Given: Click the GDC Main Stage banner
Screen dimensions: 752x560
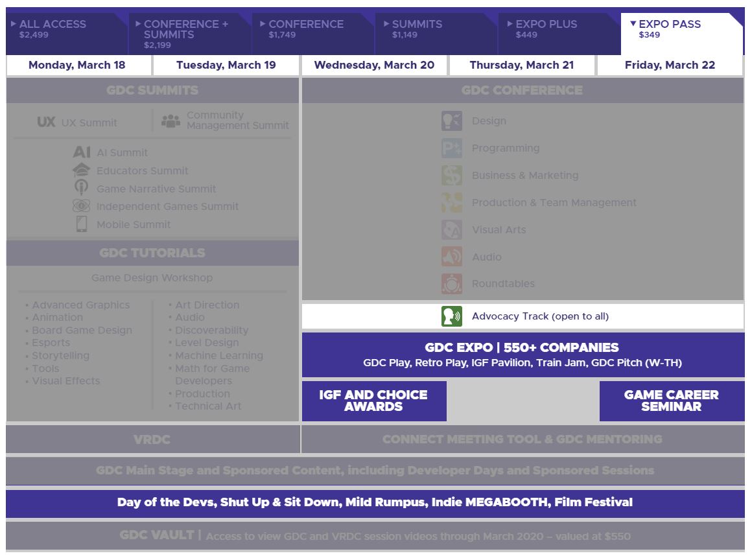Looking at the screenshot, I should tap(375, 471).
